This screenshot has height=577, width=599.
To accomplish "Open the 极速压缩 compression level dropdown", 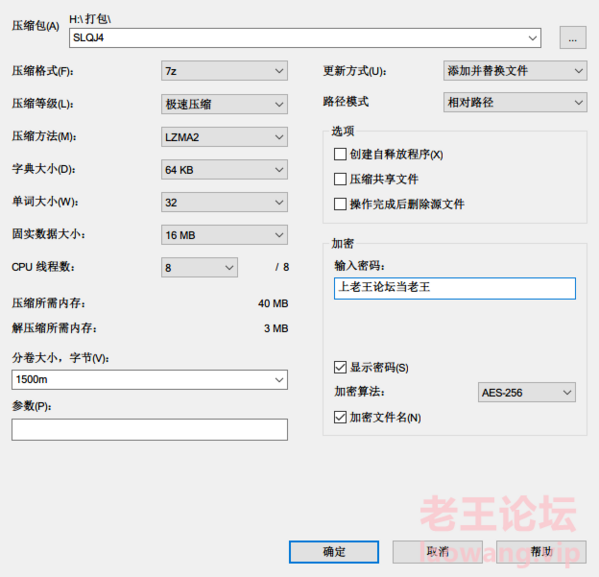I will click(x=224, y=104).
